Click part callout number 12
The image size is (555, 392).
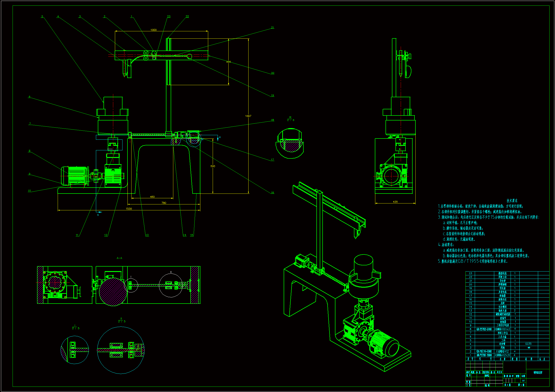(106, 235)
